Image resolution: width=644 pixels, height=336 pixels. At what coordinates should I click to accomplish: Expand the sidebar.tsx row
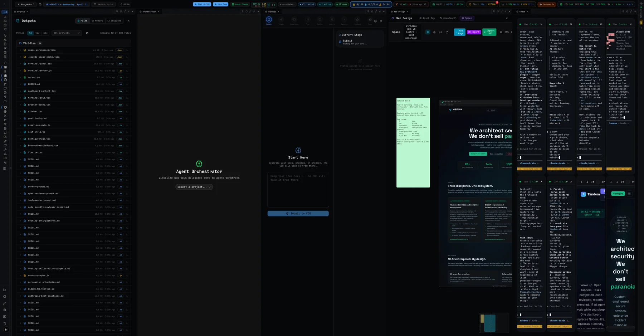tap(20, 111)
